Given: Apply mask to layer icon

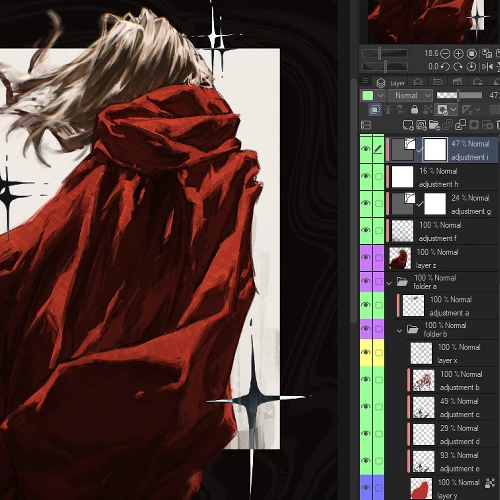Looking at the screenshot, I should click(x=487, y=125).
